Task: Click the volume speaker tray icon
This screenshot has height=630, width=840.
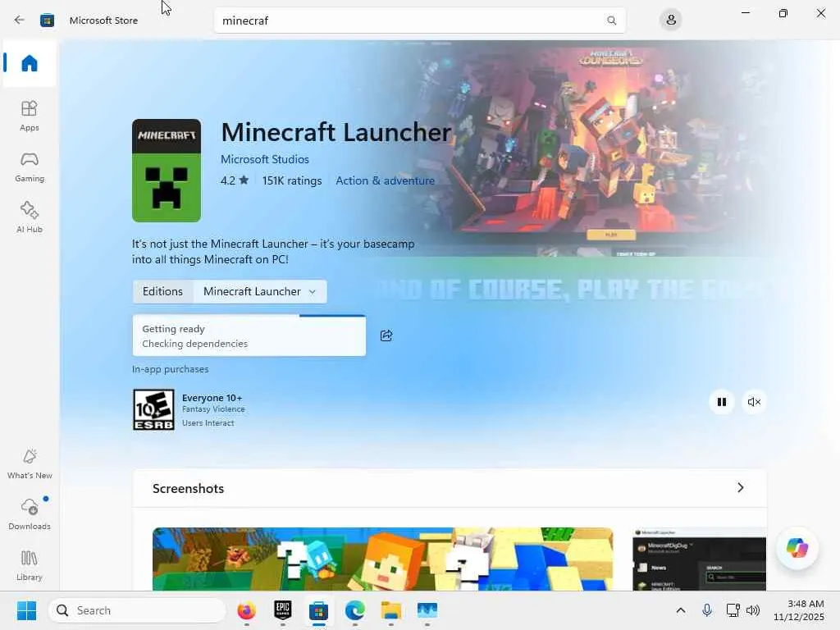Action: [753, 610]
